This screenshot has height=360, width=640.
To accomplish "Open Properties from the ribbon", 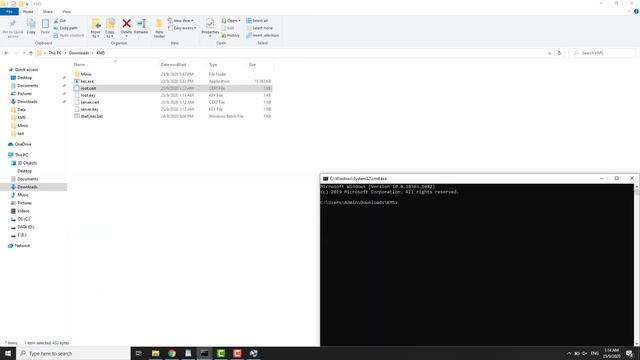I will pos(210,27).
